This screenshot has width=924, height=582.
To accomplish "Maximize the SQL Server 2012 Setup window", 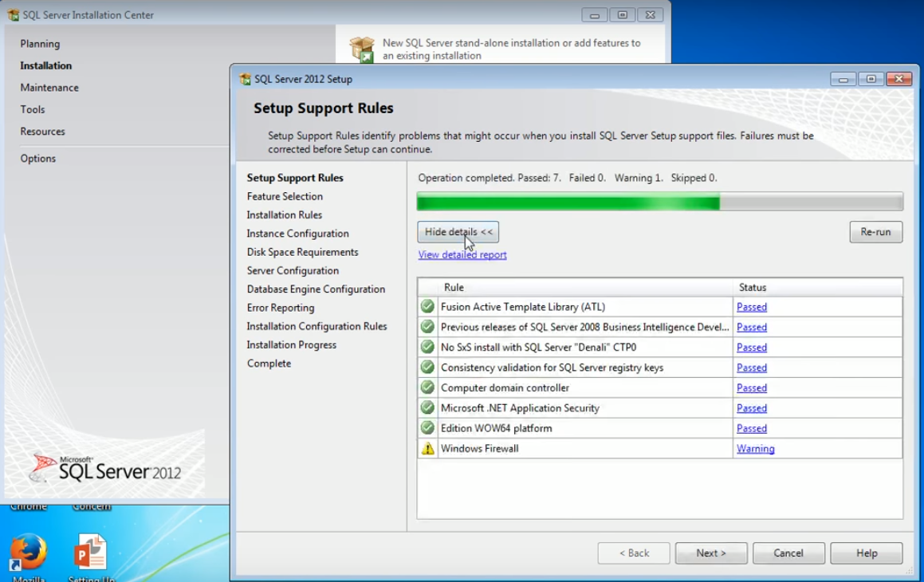I will point(871,79).
